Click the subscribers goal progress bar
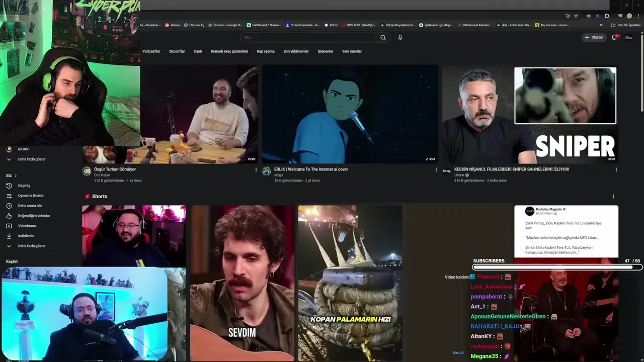Image resolution: width=644 pixels, height=362 pixels. tap(557, 267)
